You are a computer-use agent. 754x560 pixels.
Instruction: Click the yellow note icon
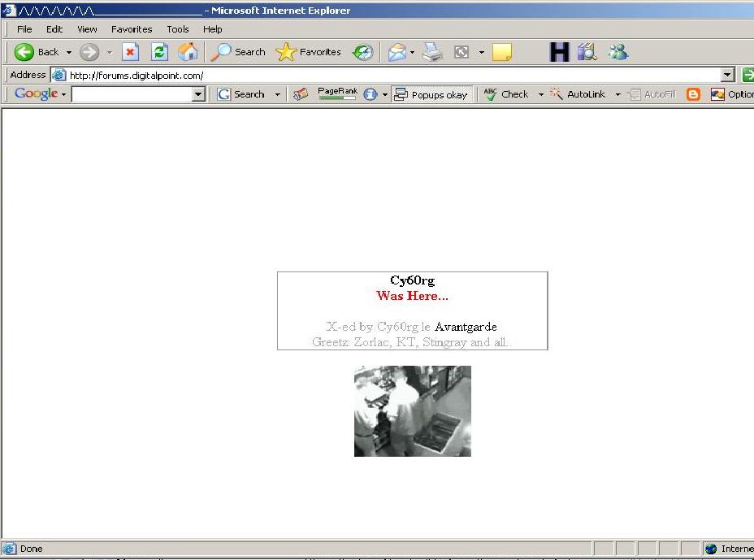pyautogui.click(x=502, y=52)
